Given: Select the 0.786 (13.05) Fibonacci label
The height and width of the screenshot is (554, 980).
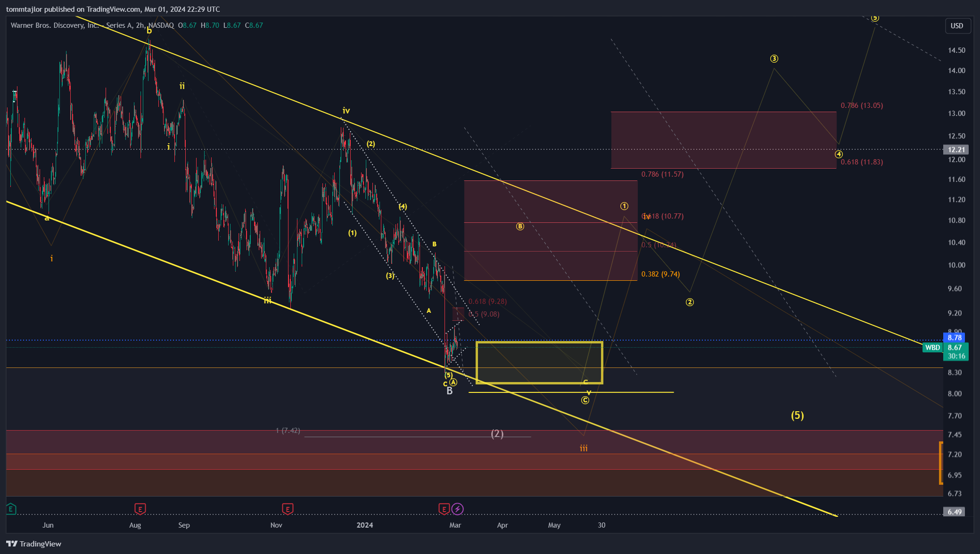Looking at the screenshot, I should (x=862, y=106).
